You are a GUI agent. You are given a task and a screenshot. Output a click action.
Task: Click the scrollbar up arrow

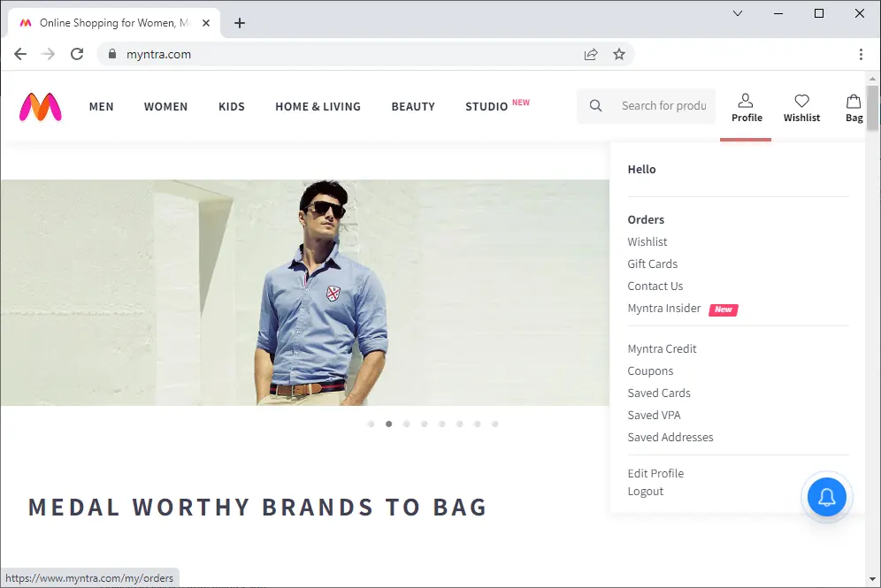(x=872, y=79)
